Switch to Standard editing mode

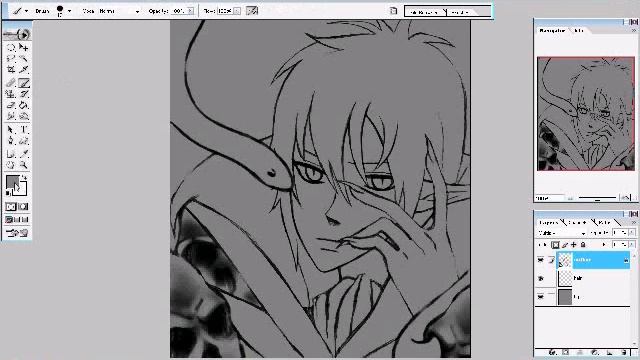[x=11, y=207]
